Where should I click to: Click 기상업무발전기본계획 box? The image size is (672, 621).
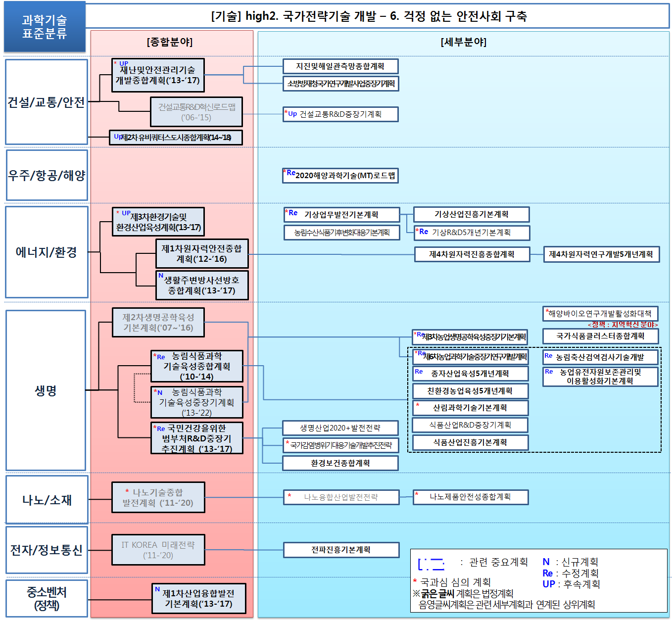[x=341, y=215]
